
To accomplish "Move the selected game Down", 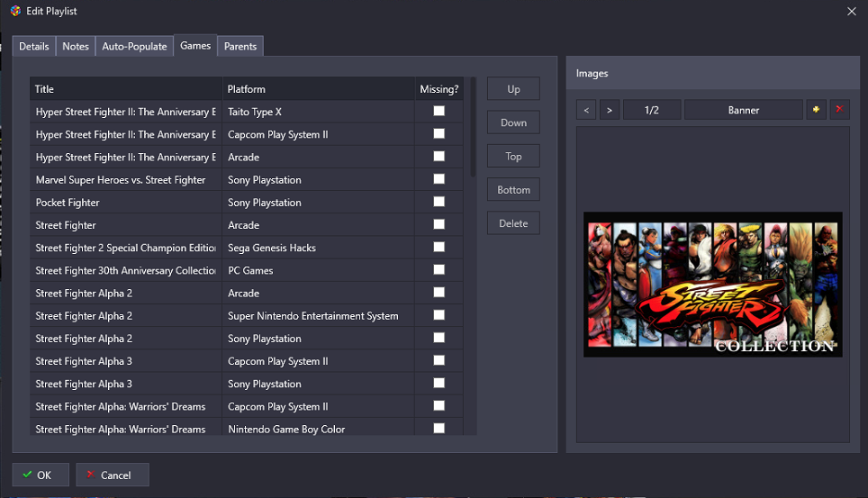I will point(513,122).
